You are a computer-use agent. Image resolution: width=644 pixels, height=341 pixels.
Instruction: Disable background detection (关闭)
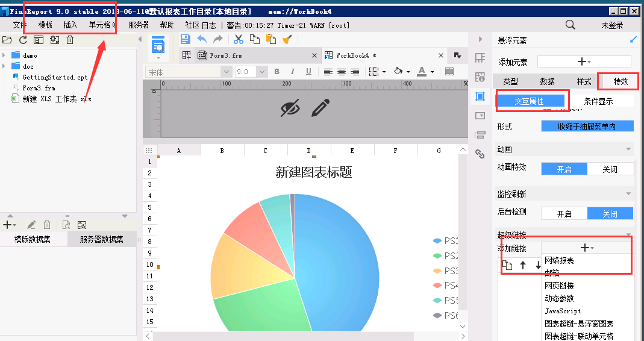610,214
